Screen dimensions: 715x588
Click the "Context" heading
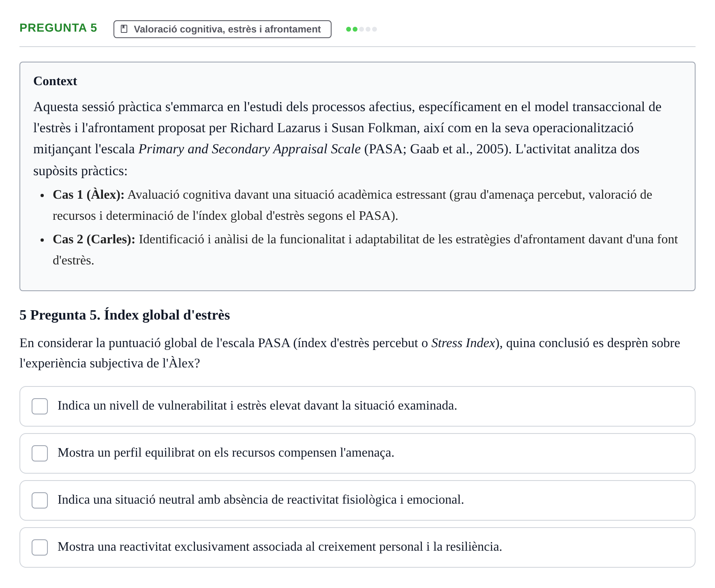tap(55, 81)
